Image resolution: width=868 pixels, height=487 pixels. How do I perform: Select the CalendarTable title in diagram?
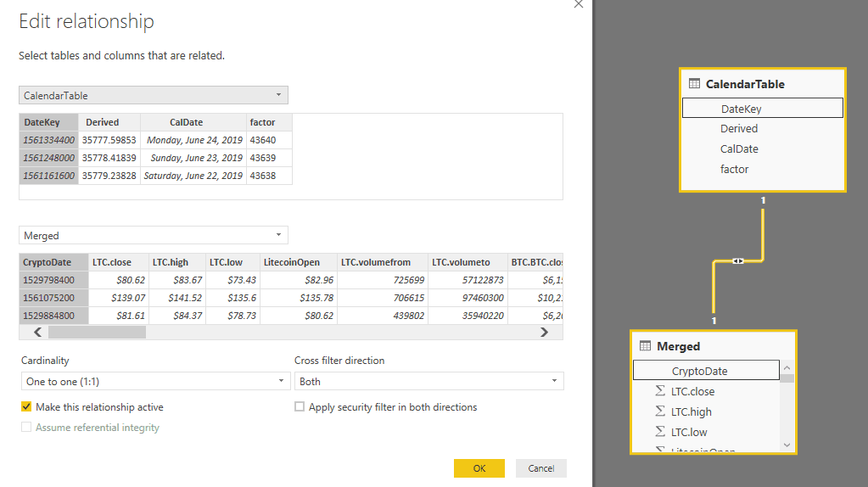745,84
